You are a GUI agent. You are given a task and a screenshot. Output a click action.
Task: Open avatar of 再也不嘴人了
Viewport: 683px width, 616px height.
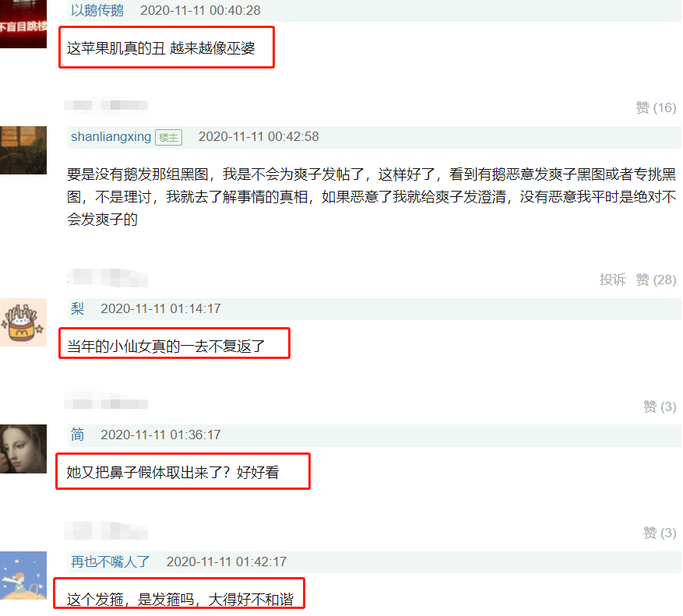point(23,576)
